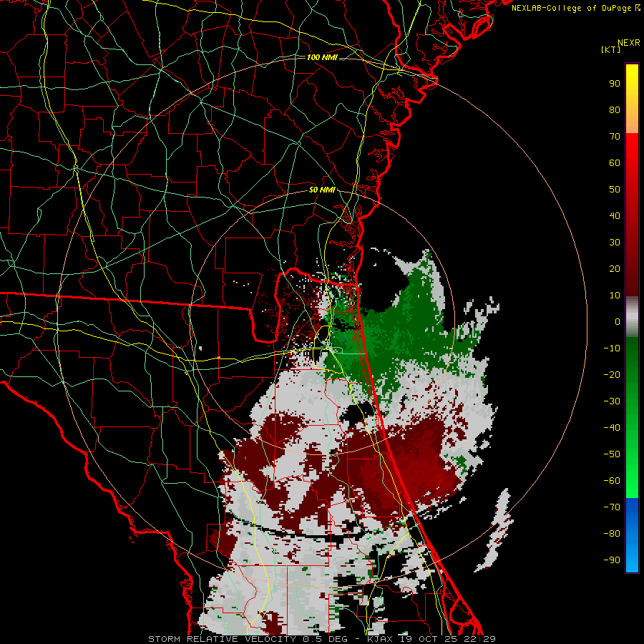Screen dimensions: 644x644
Task: Click the -30 value on the velocity scale
Action: (x=612, y=401)
